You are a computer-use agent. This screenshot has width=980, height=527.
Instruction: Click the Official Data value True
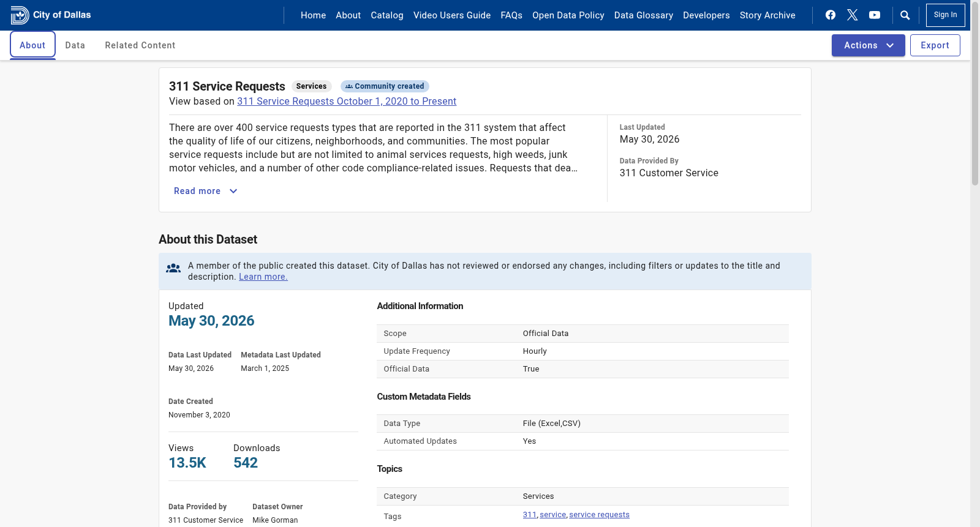click(x=531, y=369)
